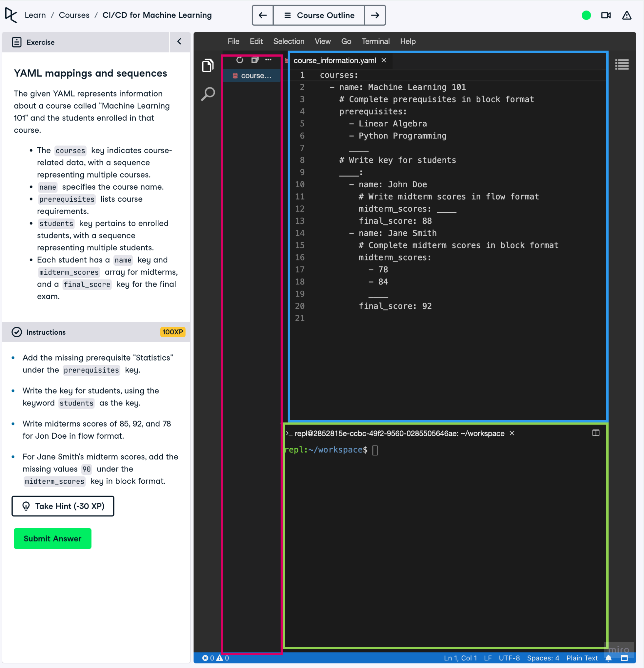Click the Instructions checkmark icon

coord(17,332)
